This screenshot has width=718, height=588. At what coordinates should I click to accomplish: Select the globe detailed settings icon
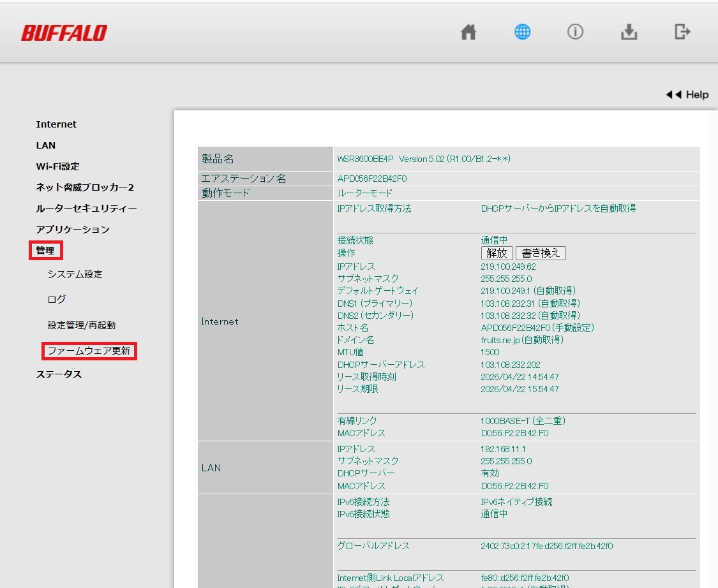(x=522, y=32)
